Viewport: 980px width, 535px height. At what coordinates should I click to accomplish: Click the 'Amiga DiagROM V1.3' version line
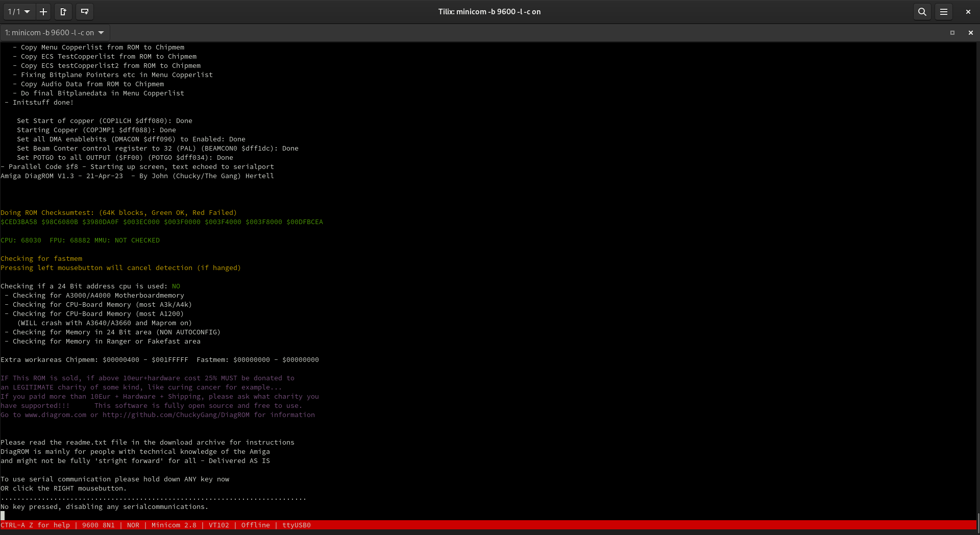pos(137,176)
